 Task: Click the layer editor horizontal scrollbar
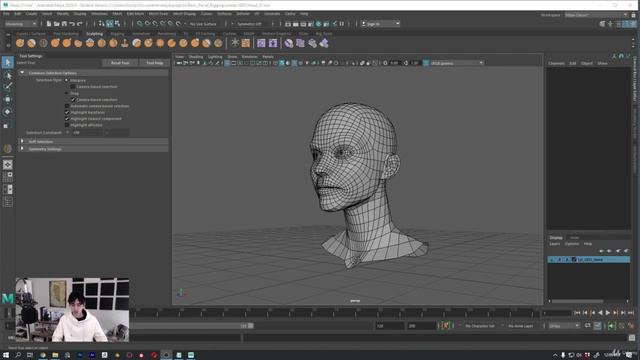click(577, 301)
